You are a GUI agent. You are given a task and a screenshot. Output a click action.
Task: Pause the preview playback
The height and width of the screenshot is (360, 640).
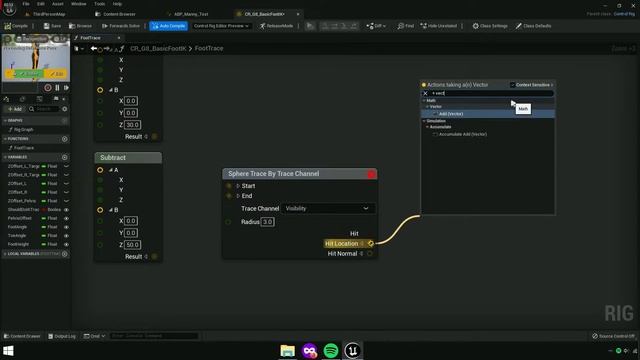tap(57, 87)
